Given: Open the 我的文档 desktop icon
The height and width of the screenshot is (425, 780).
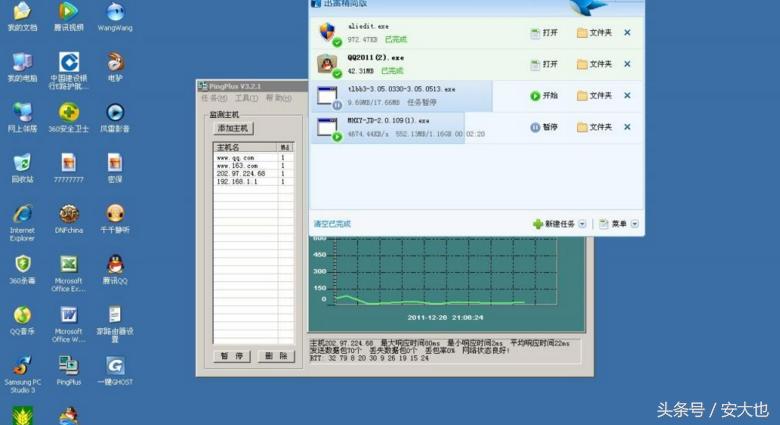Looking at the screenshot, I should coord(22,16).
